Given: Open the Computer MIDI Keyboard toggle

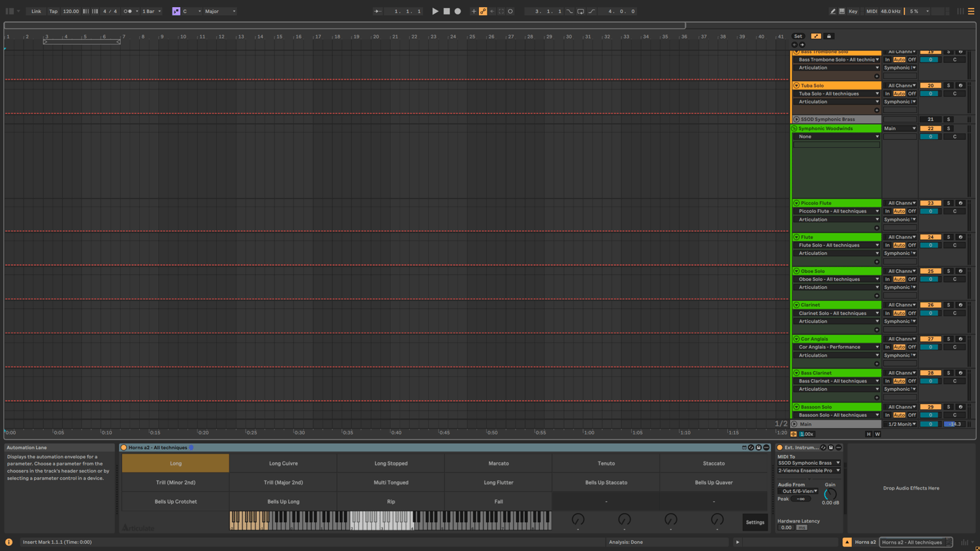Looking at the screenshot, I should (841, 11).
